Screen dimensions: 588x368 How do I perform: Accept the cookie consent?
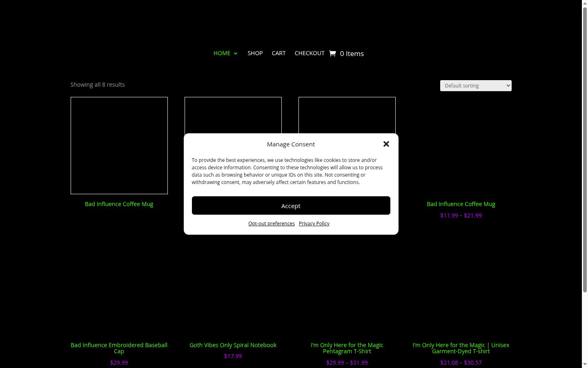pos(291,206)
